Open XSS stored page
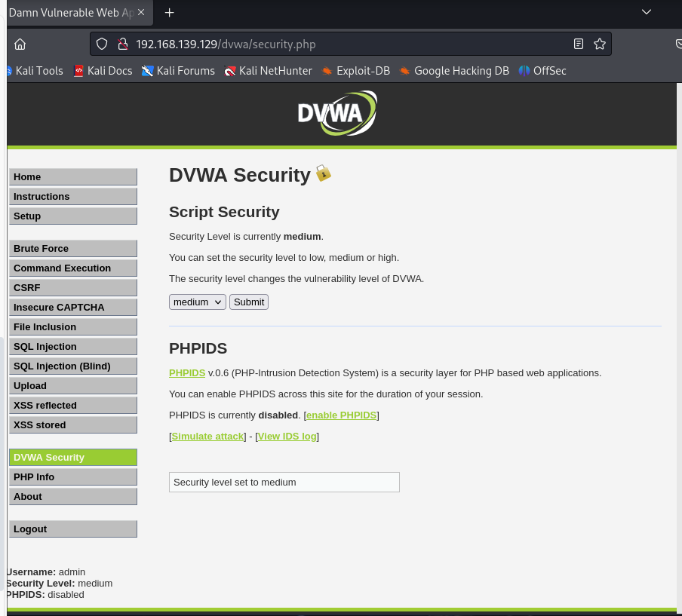This screenshot has width=682, height=616. (x=73, y=424)
